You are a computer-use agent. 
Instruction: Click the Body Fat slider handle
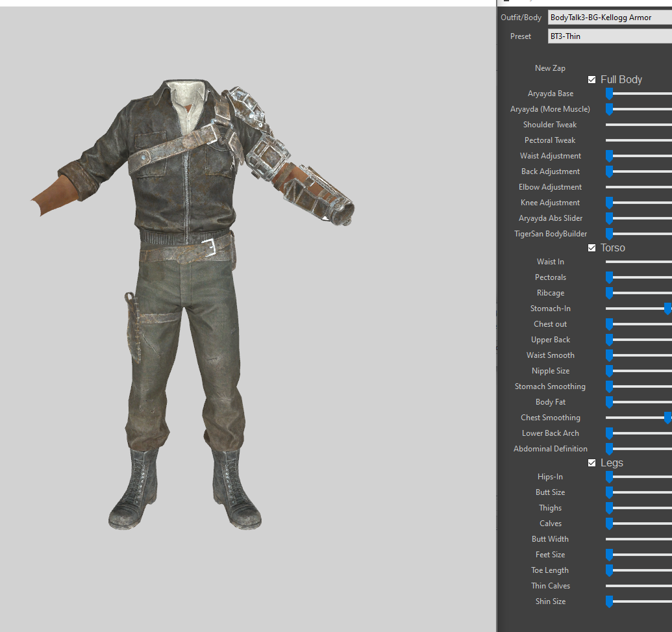point(609,403)
